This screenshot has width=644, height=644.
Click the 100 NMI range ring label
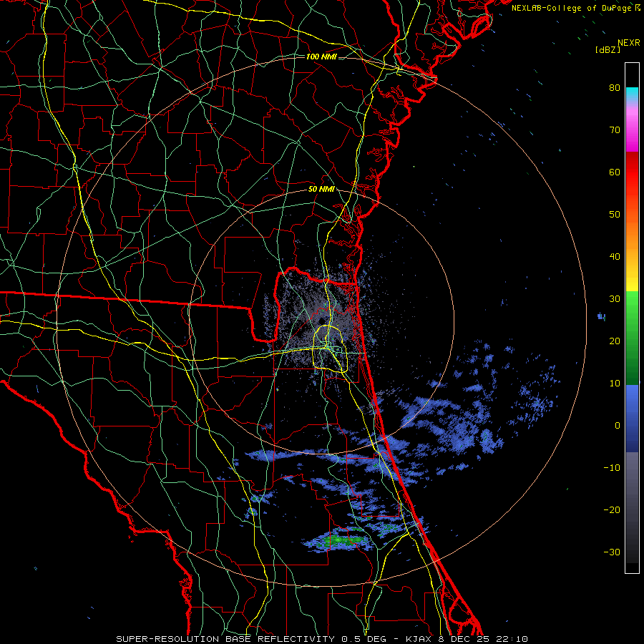pyautogui.click(x=321, y=57)
